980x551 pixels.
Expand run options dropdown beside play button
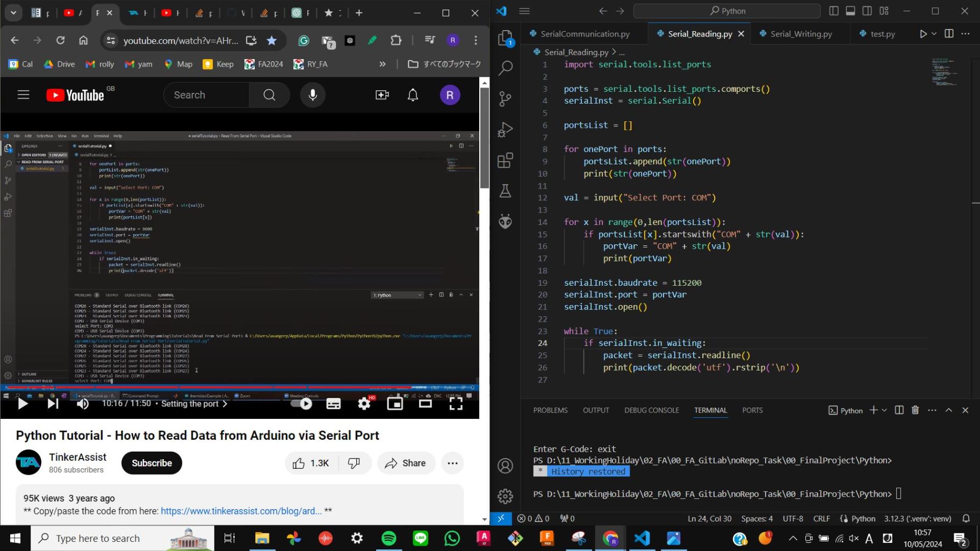point(934,34)
